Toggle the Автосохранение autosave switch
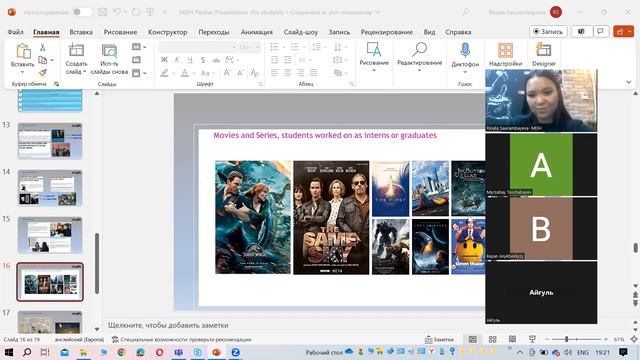The image size is (640, 360). coord(82,12)
